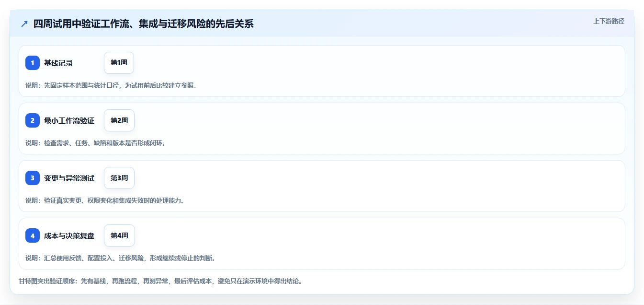Click the 变更与异常测试 step title
Viewport: 644px width, 305px height.
(x=69, y=178)
